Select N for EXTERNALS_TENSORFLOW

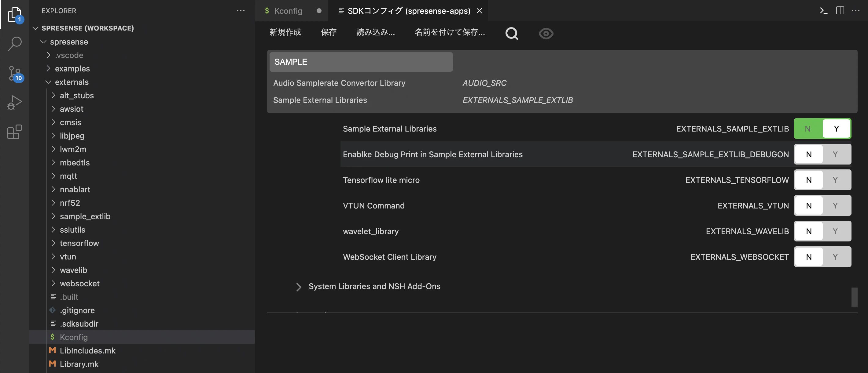pos(809,180)
